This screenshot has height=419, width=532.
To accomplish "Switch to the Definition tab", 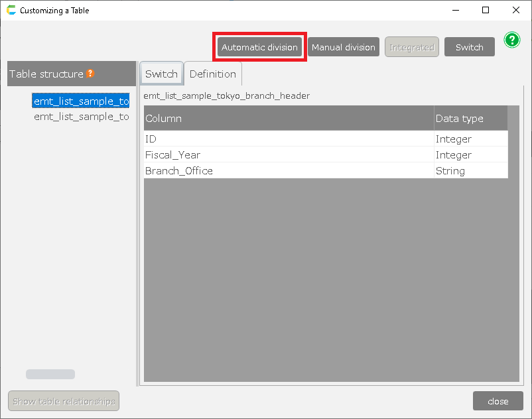I will pos(212,74).
